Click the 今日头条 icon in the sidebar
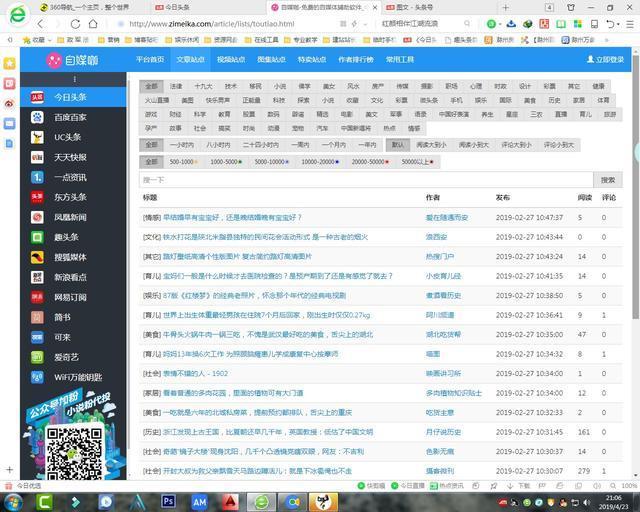The width and height of the screenshot is (640, 512). pos(37,97)
